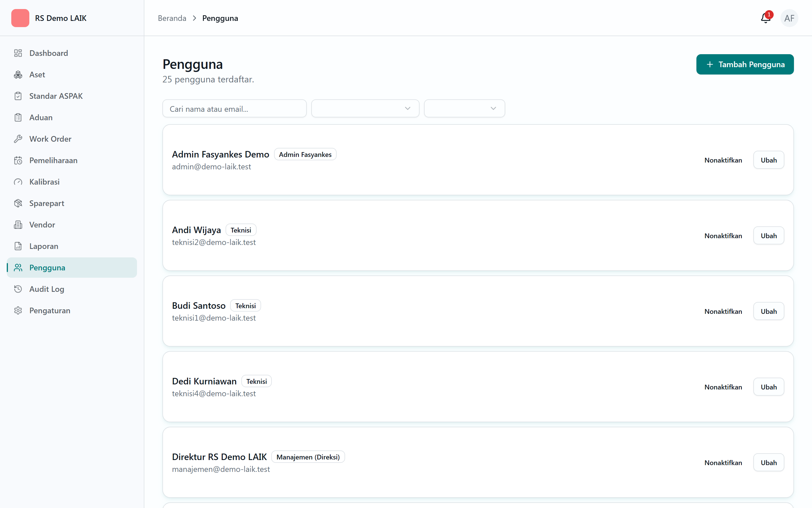Click the name Budi Santoso
The height and width of the screenshot is (508, 812).
click(199, 305)
